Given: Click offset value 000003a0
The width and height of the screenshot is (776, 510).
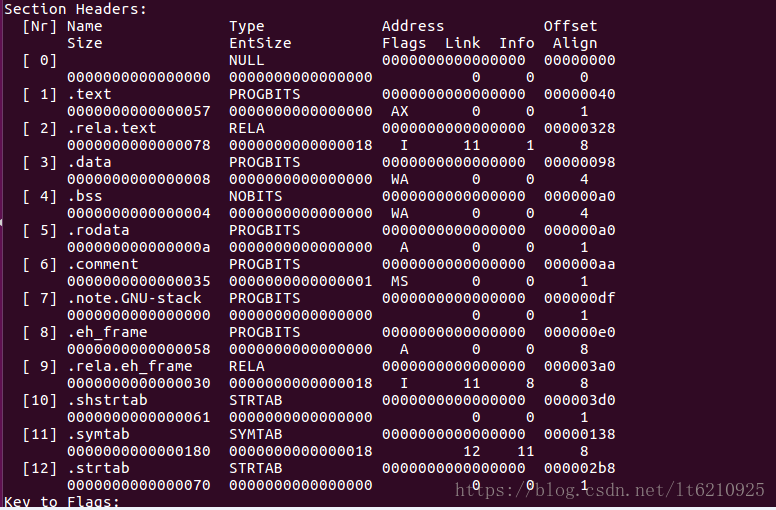Looking at the screenshot, I should tap(580, 367).
